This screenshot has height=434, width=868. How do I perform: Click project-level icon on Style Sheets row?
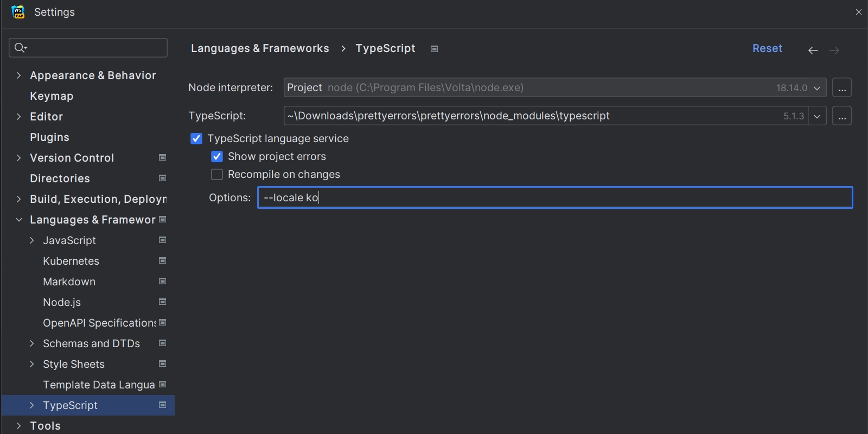pyautogui.click(x=162, y=363)
